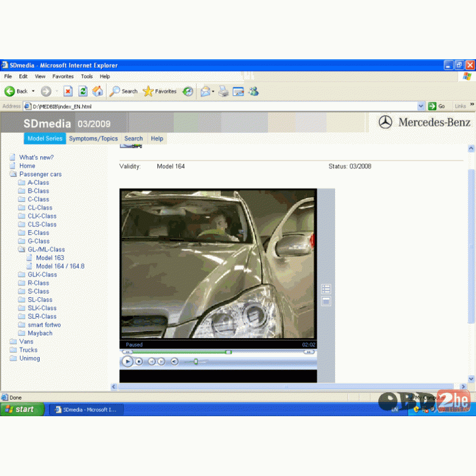Click the History clock icon
Viewport: 476px width, 476px height.
[x=188, y=91]
